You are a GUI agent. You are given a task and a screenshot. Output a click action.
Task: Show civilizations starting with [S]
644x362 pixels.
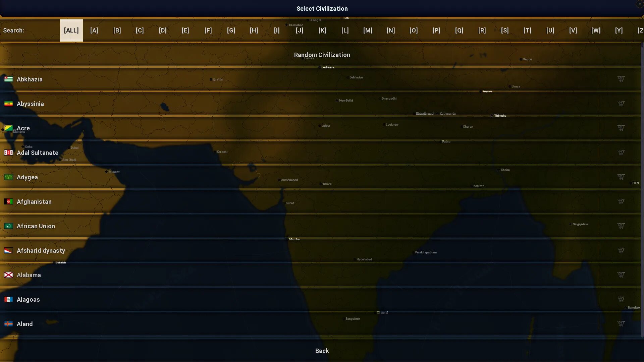(504, 30)
